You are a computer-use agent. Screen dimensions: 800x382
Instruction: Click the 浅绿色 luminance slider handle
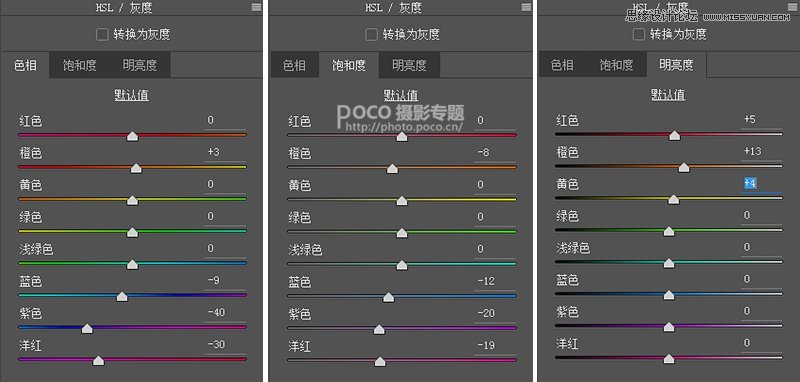[669, 263]
